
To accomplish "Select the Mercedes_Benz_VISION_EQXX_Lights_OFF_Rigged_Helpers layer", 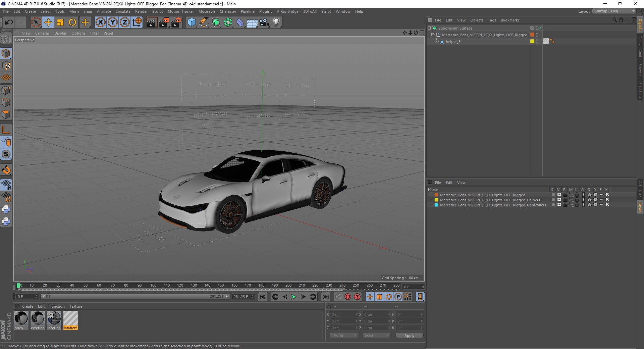I will pyautogui.click(x=490, y=200).
